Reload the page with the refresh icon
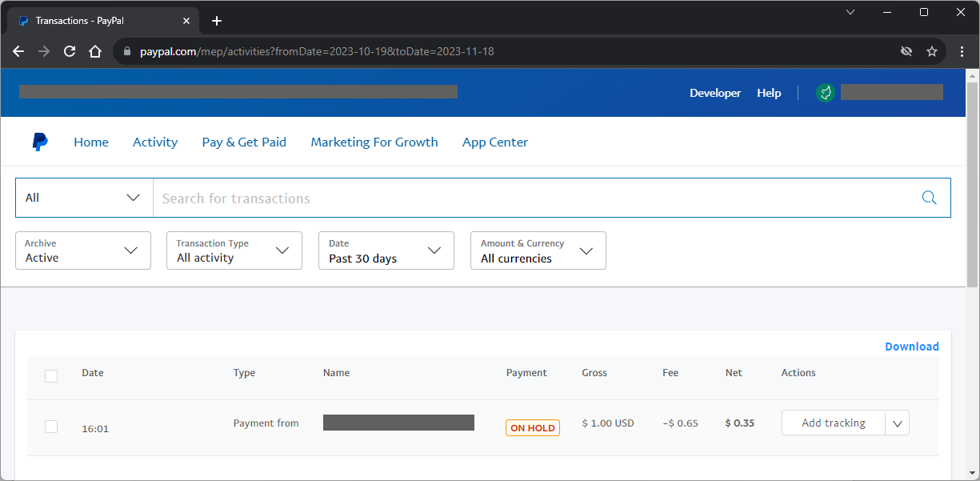 [x=69, y=50]
